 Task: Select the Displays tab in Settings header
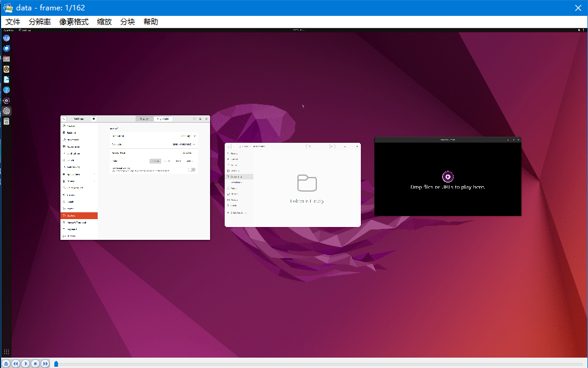[145, 119]
